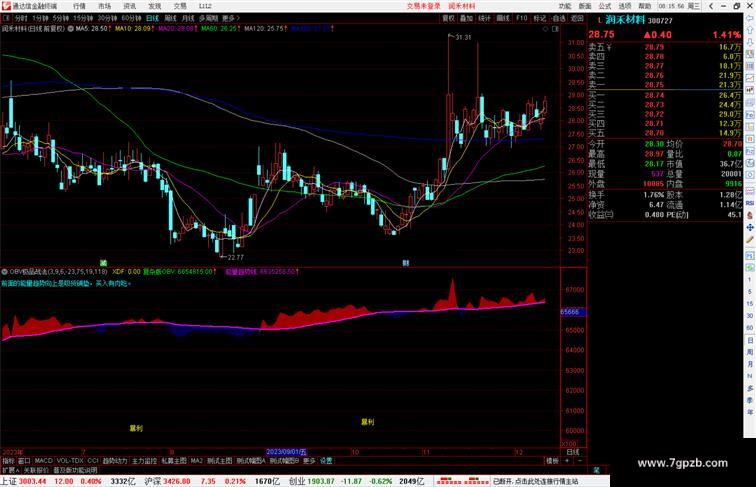
Task: Switch to 1分钟 period
Action: point(40,18)
